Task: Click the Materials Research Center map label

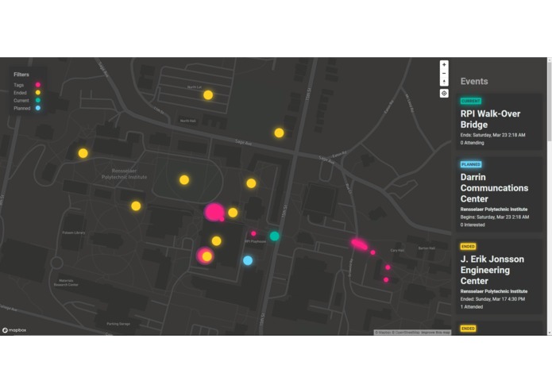Action: [x=66, y=282]
